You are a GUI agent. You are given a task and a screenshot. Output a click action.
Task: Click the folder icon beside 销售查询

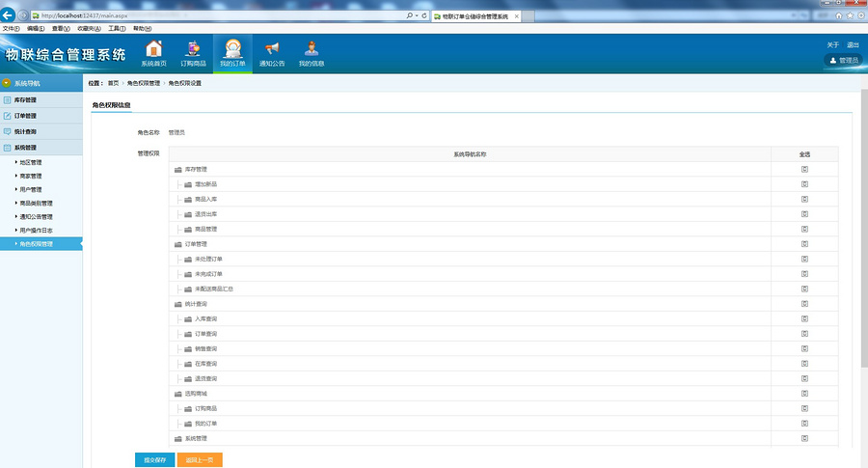coord(188,349)
